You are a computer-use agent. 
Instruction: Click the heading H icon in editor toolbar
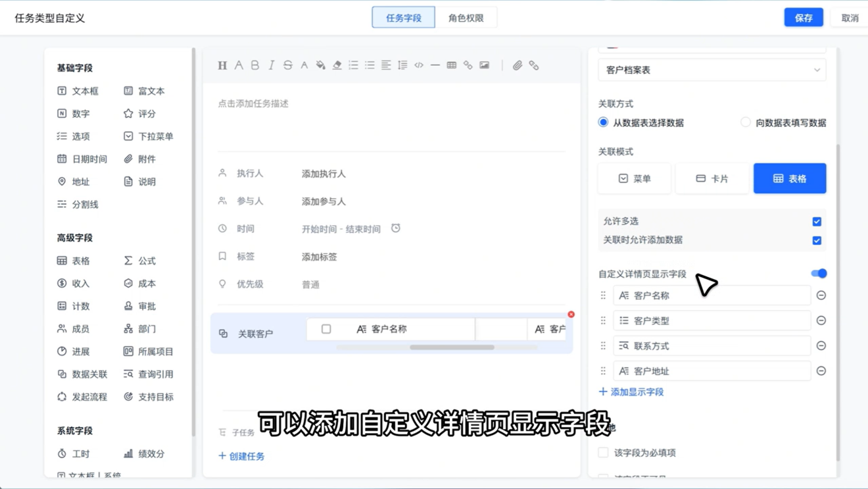pyautogui.click(x=222, y=65)
